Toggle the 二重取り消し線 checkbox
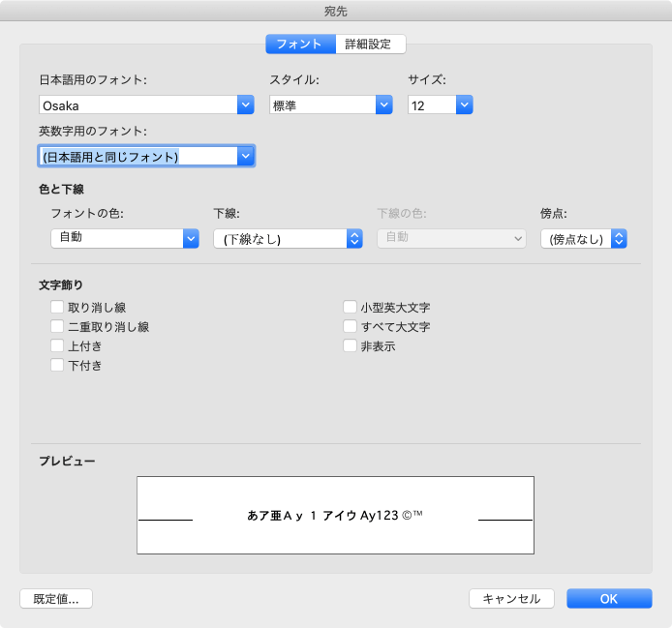Viewport: 672px width, 628px height. (x=57, y=327)
